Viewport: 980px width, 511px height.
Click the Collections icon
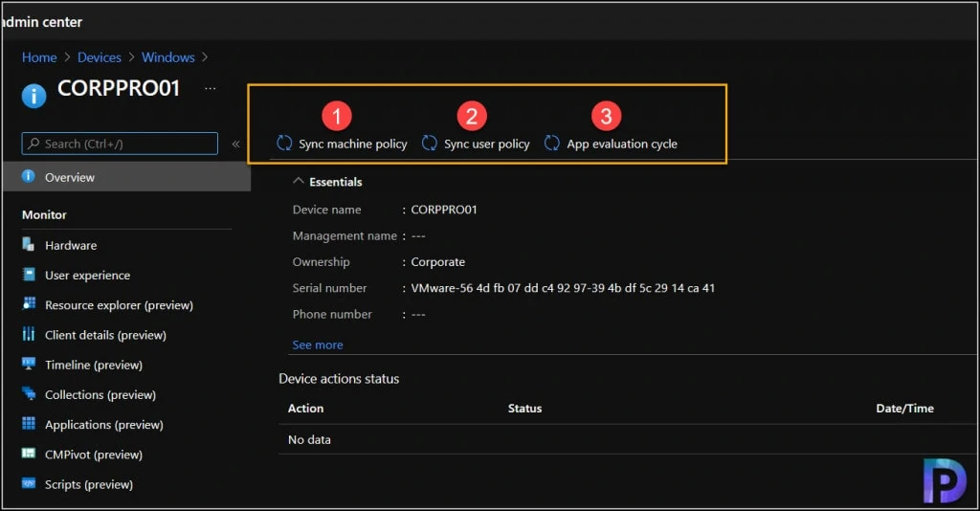click(28, 393)
